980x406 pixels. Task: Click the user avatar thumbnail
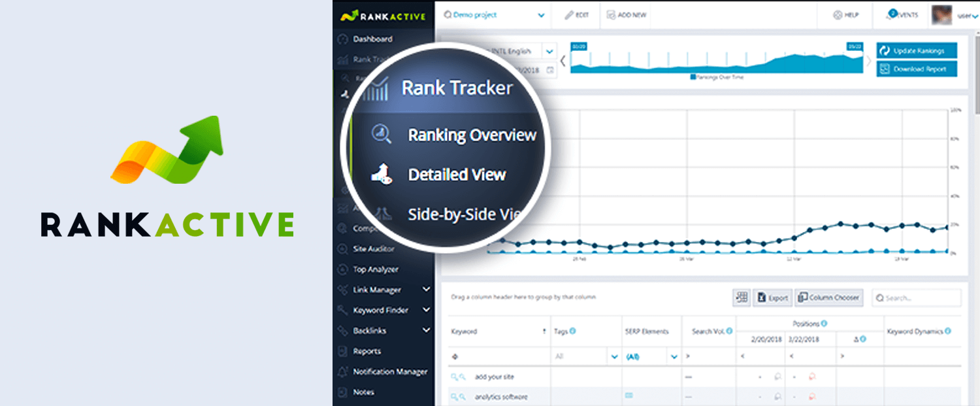pyautogui.click(x=941, y=15)
